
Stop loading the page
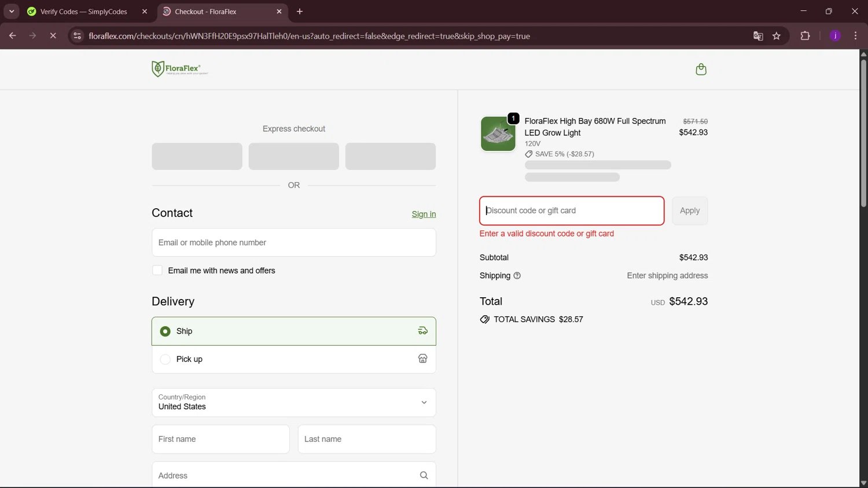click(x=53, y=36)
